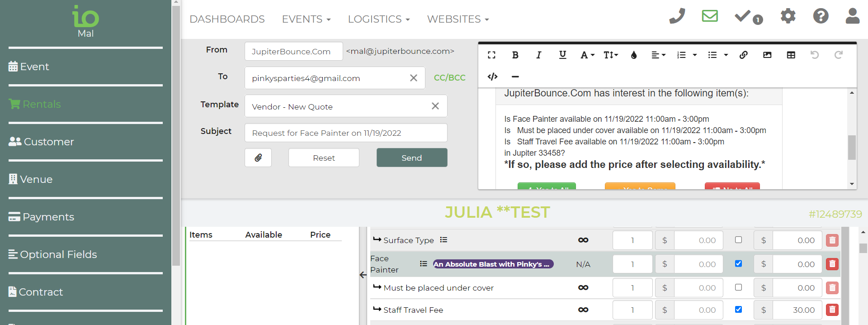The height and width of the screenshot is (325, 868).
Task: Insert a link in the editor
Action: [743, 55]
